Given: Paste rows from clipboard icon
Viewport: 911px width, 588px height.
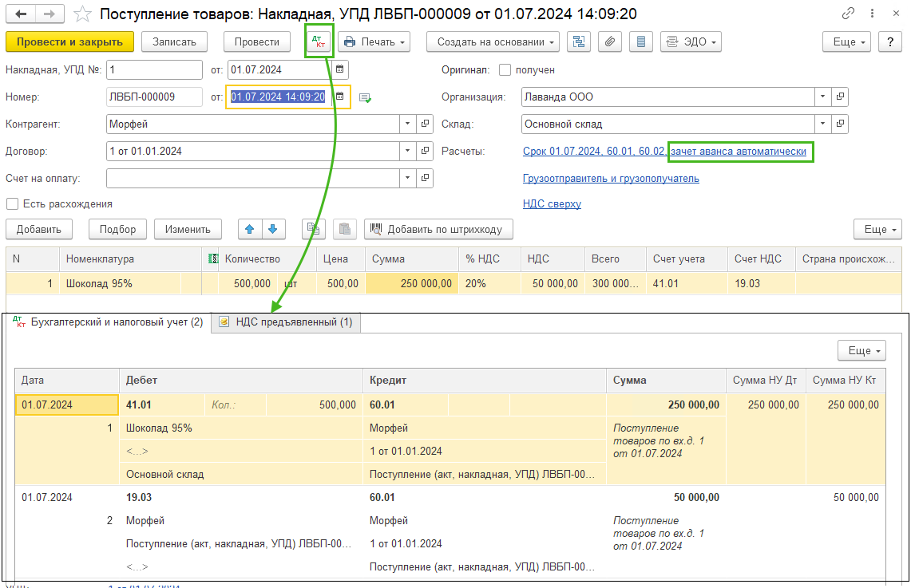Looking at the screenshot, I should coord(345,229).
